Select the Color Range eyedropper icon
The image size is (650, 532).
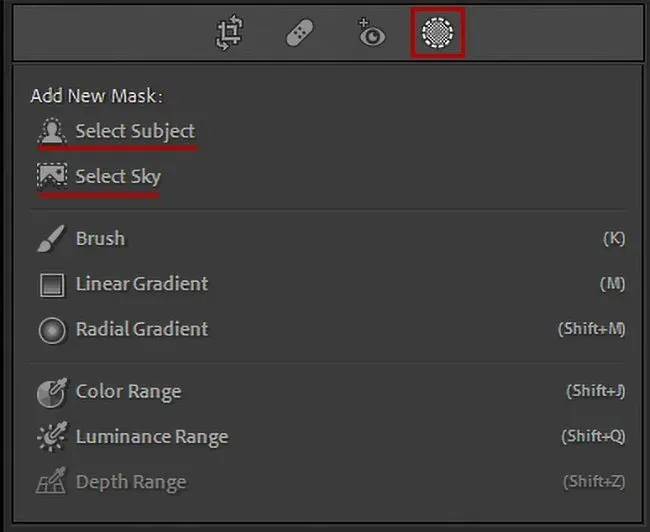click(51, 392)
